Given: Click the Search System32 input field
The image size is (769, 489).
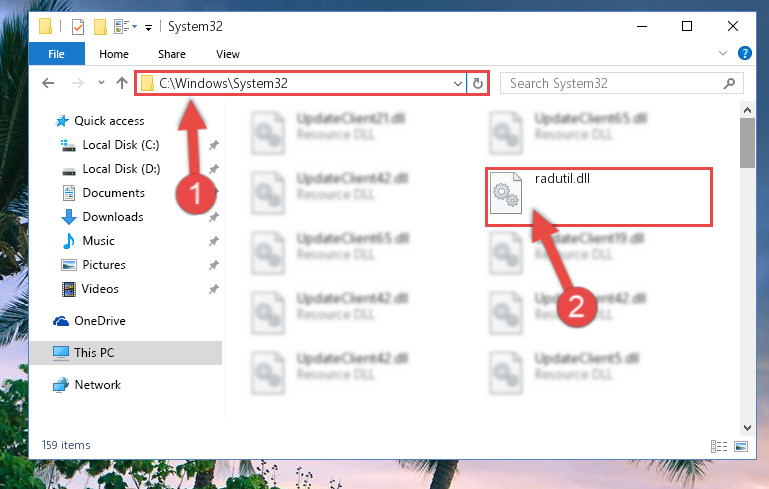Looking at the screenshot, I should click(x=615, y=83).
